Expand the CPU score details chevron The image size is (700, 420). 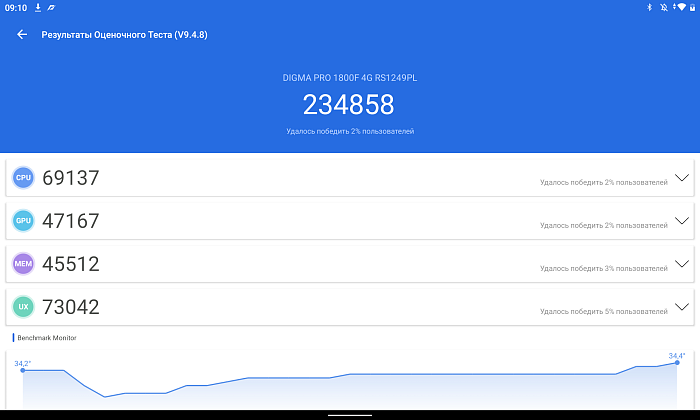682,178
